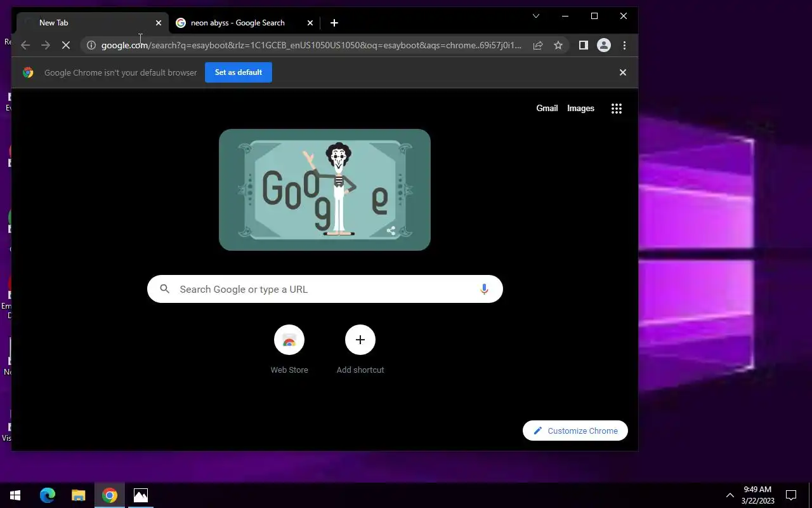Start voice search with the microphone
The width and height of the screenshot is (812, 508).
tap(484, 289)
